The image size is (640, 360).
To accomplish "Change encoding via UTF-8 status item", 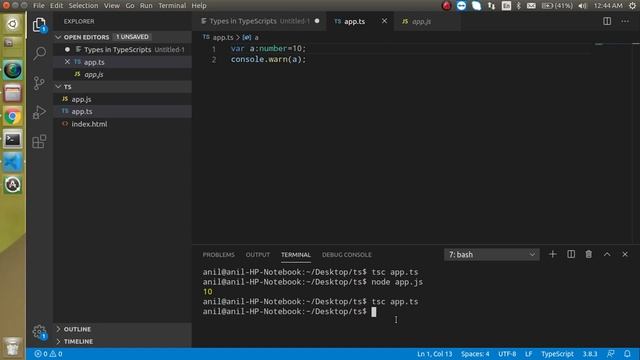I will click(507, 354).
